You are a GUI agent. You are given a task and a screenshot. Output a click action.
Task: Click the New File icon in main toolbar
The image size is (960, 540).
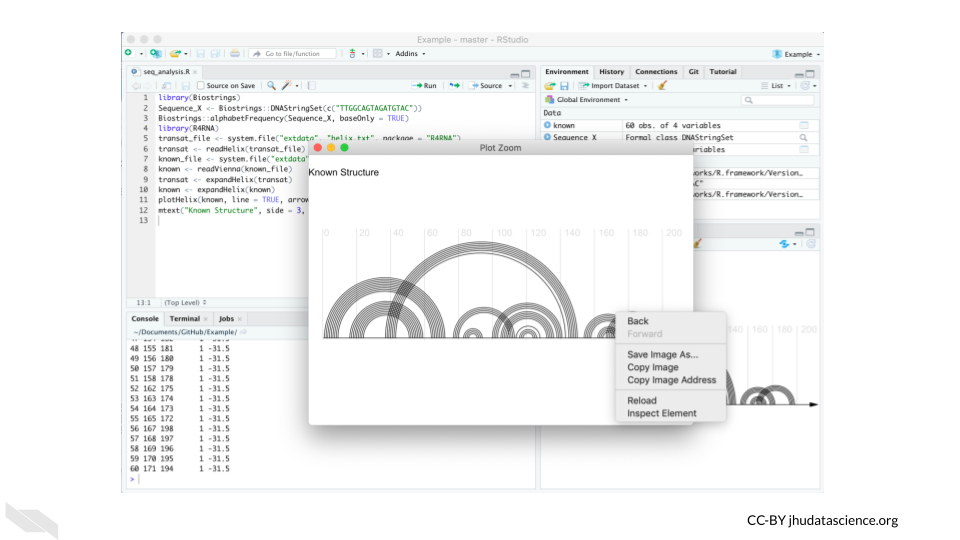(129, 53)
